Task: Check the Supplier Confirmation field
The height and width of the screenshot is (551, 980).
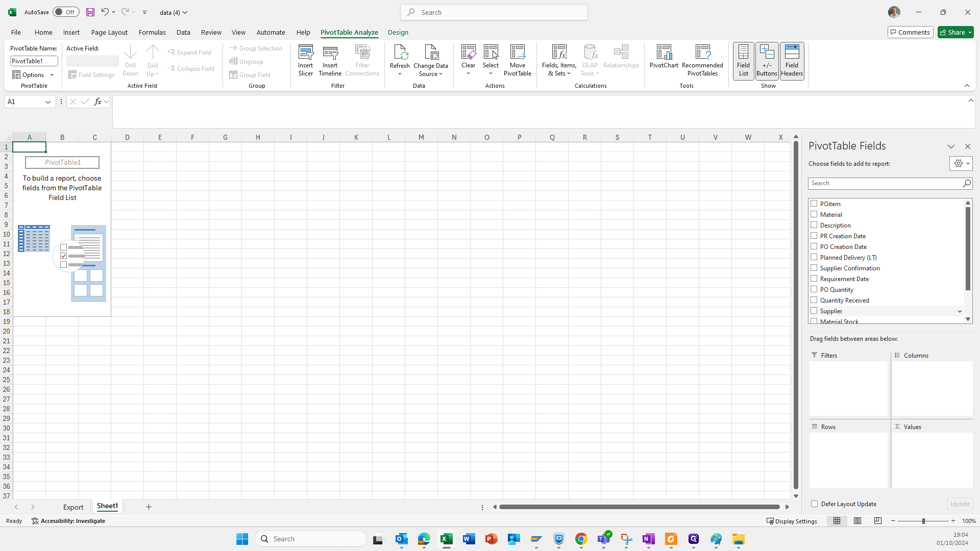Action: tap(814, 268)
